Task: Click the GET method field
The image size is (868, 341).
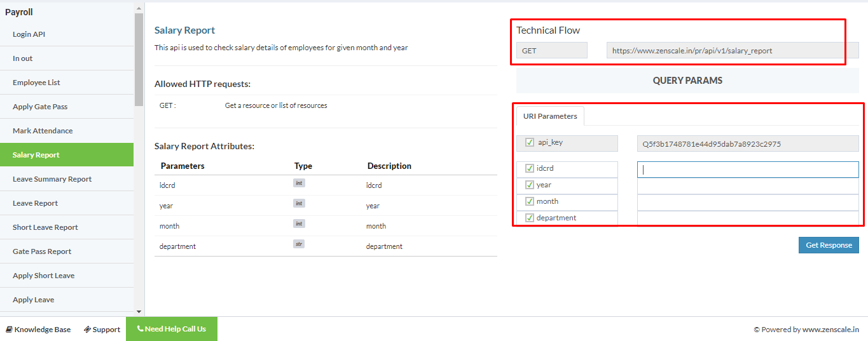Action: pos(552,50)
